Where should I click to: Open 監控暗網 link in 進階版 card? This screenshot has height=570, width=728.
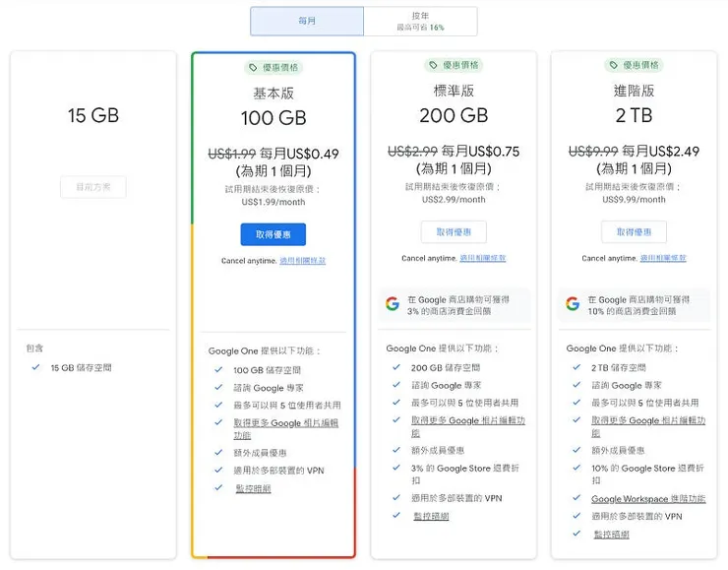coord(612,535)
